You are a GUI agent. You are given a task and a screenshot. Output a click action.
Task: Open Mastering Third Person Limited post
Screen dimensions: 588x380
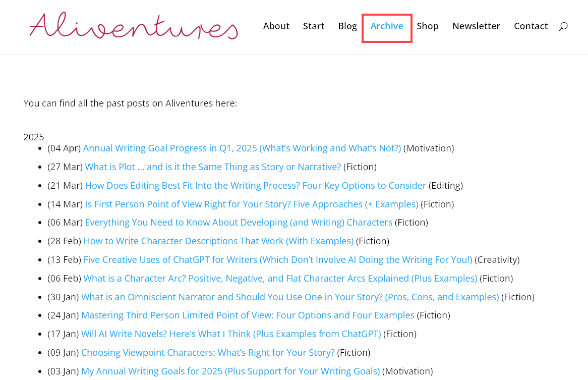248,315
